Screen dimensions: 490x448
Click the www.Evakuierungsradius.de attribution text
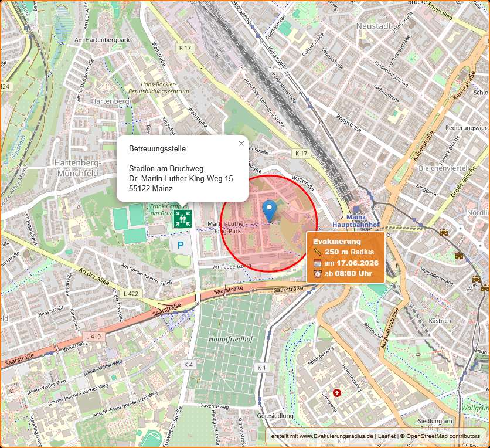tap(336, 436)
